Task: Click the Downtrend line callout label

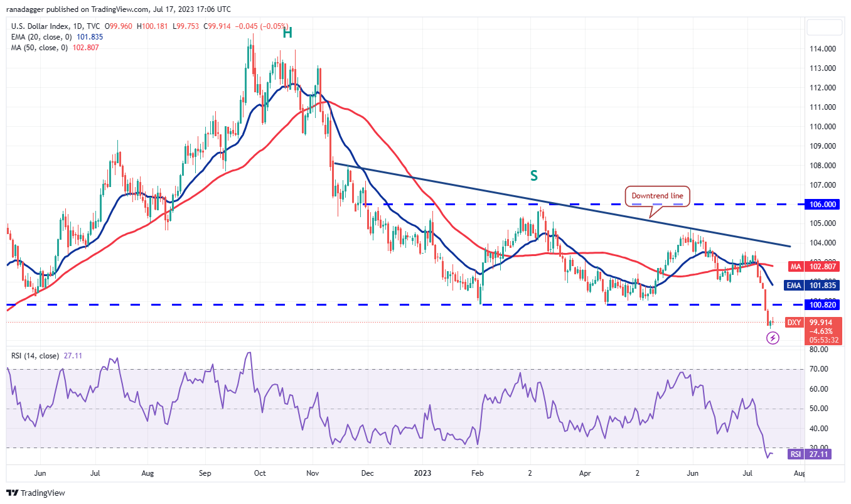Action: pos(658,196)
